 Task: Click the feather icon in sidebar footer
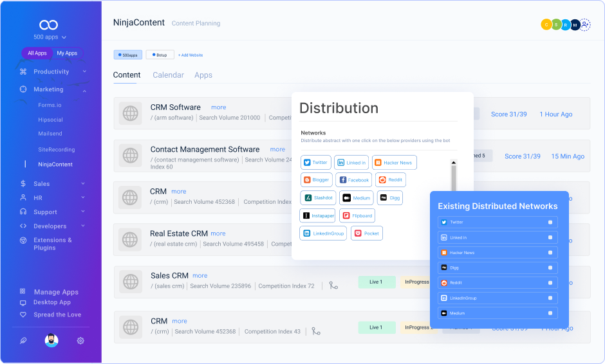[23, 341]
